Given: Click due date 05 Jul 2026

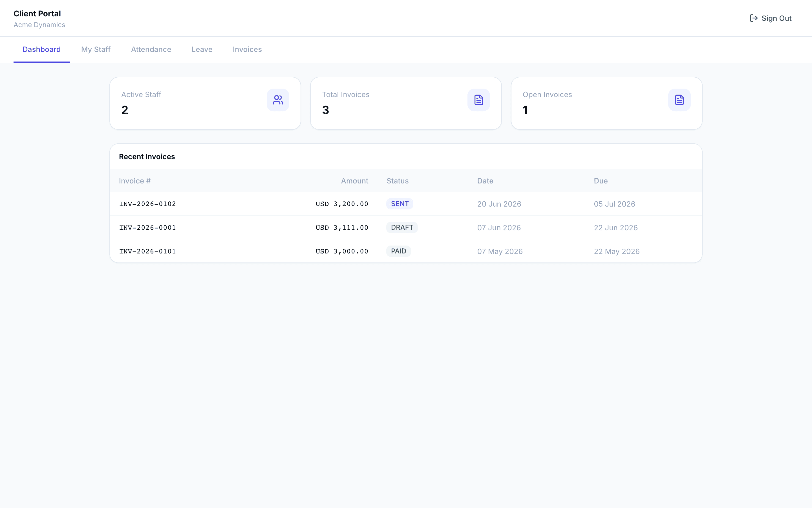Looking at the screenshot, I should tap(614, 204).
